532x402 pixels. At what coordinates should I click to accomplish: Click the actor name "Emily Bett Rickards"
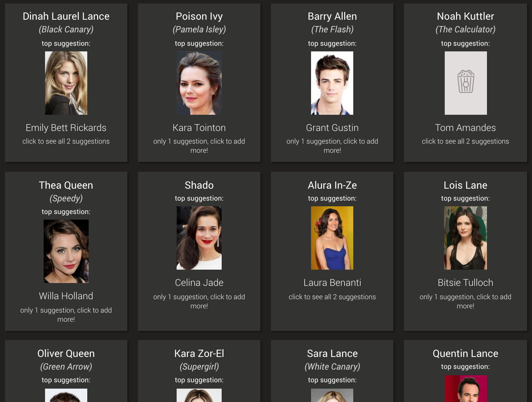pos(66,128)
